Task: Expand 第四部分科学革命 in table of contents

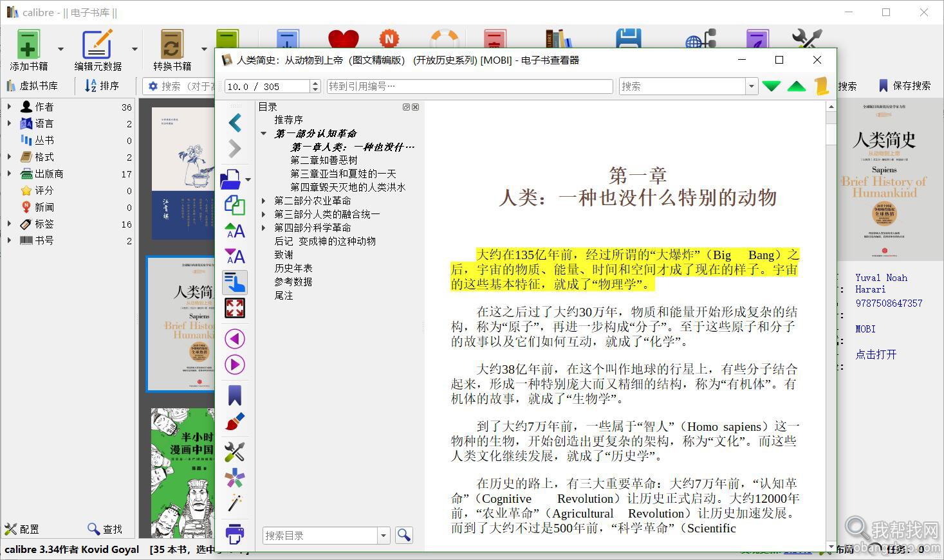Action: pyautogui.click(x=264, y=228)
